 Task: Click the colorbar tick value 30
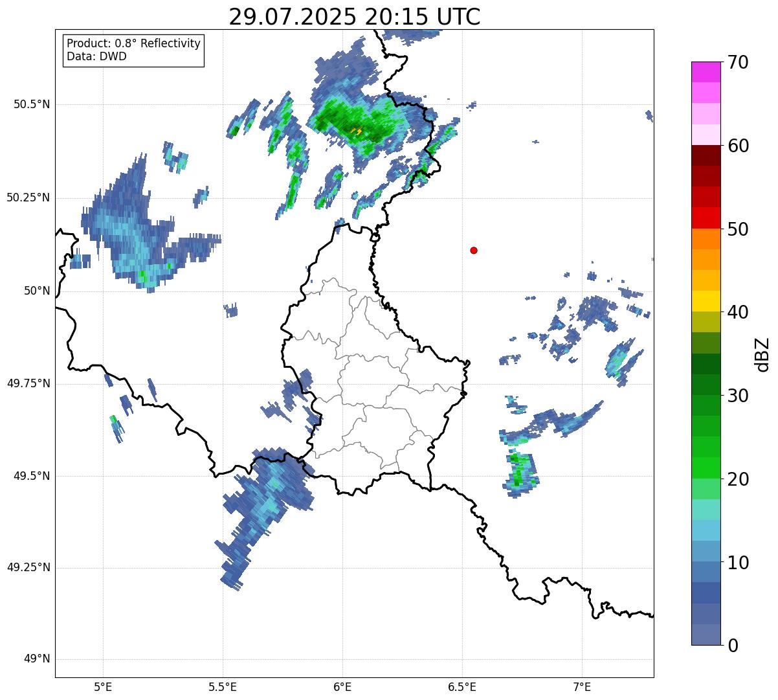[x=738, y=396]
